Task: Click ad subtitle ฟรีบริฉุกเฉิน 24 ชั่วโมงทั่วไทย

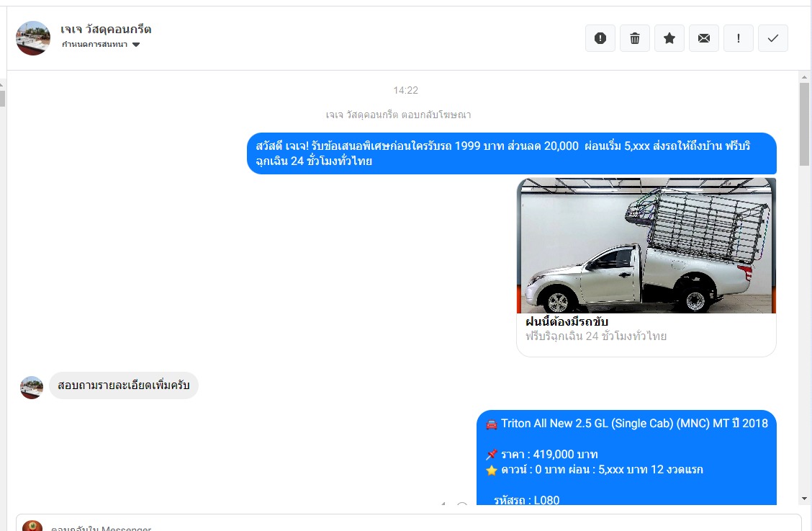Action: coord(596,336)
